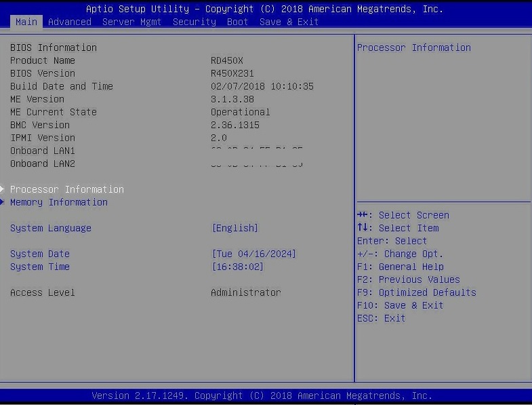Screen dimensions: 532x405
Task: Click the BIOS Information heading
Action: coord(54,47)
